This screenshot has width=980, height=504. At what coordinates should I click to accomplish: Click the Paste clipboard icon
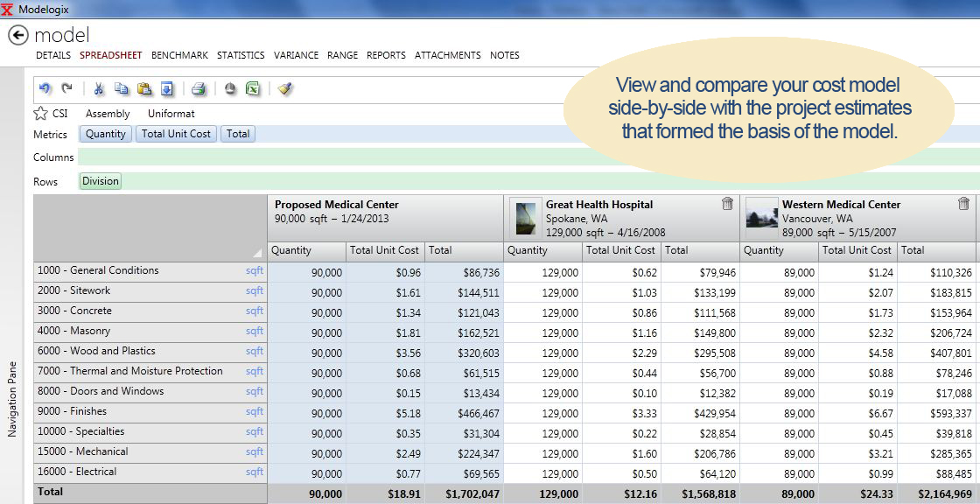(x=144, y=88)
